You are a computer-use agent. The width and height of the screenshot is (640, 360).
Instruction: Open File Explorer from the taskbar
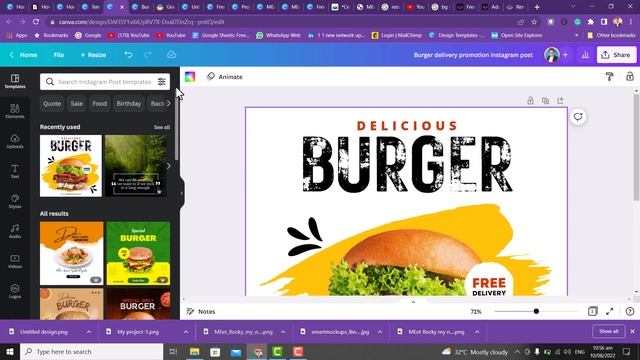(194, 351)
